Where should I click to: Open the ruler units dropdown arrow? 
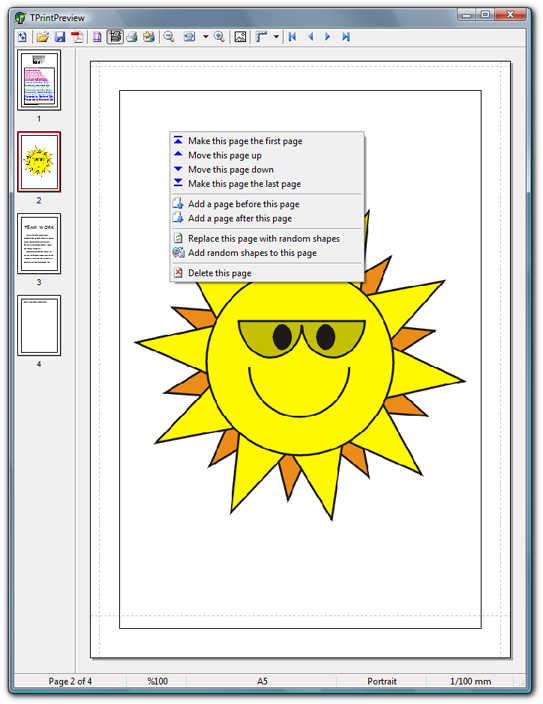[276, 37]
